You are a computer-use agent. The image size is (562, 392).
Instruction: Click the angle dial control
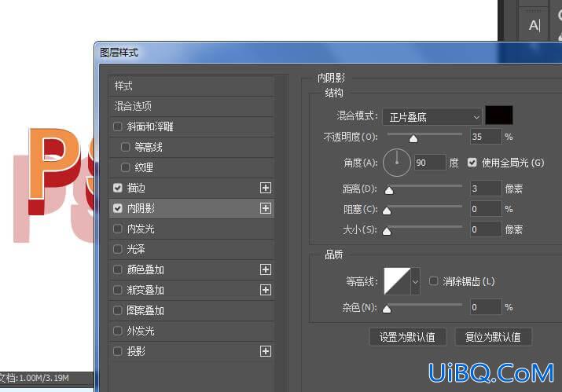point(397,163)
